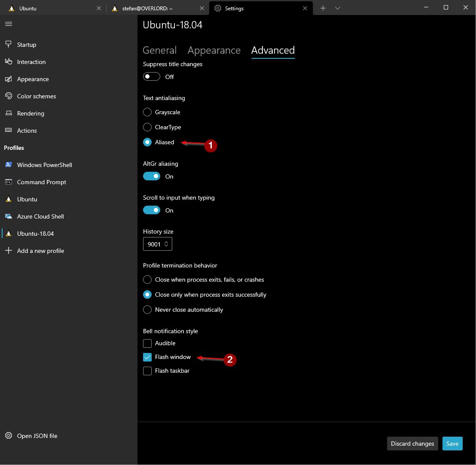Click the Save button

tap(452, 444)
